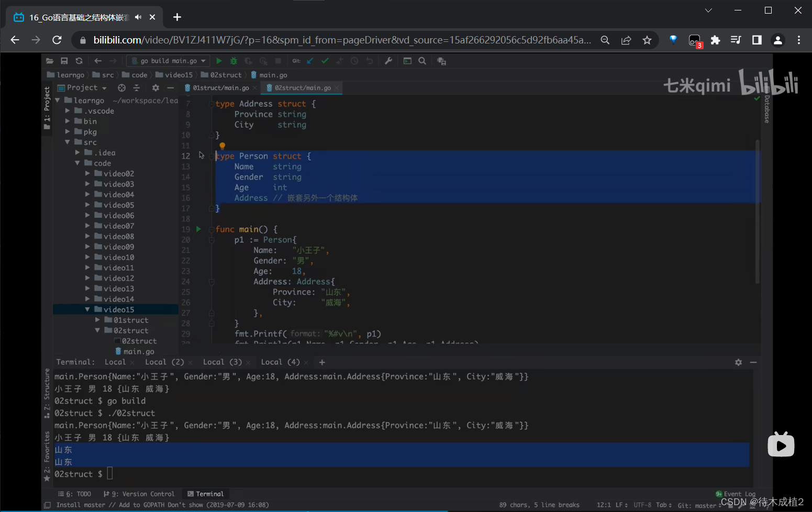Toggle the 2: Favorites tool window button
The image size is (812, 512).
click(x=47, y=457)
